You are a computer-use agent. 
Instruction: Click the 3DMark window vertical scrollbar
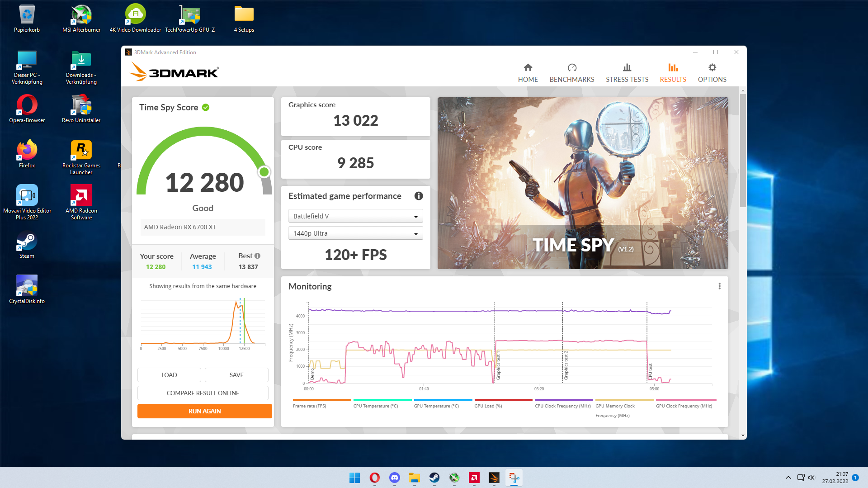[743, 151]
